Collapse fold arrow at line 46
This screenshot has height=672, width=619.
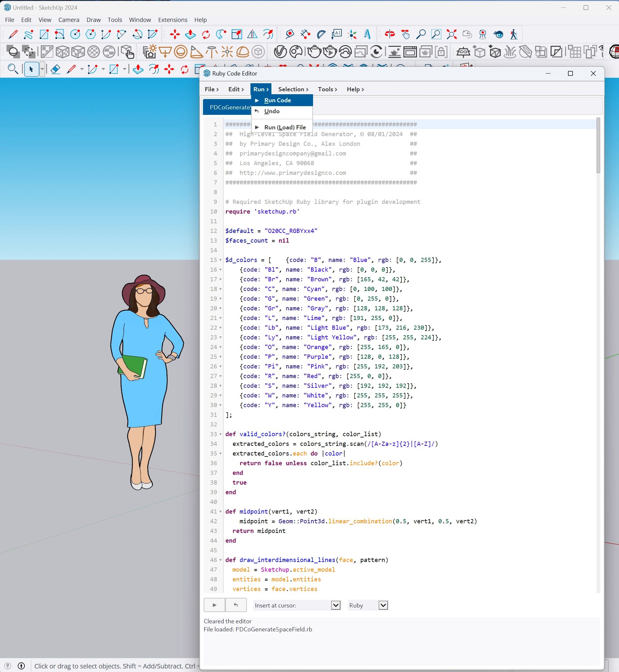(x=220, y=560)
